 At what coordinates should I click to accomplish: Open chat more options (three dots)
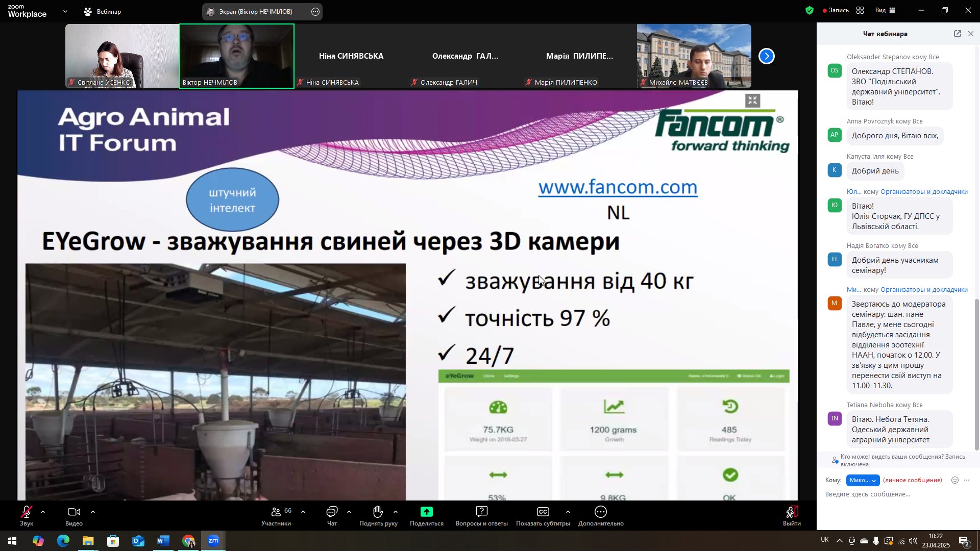(967, 480)
